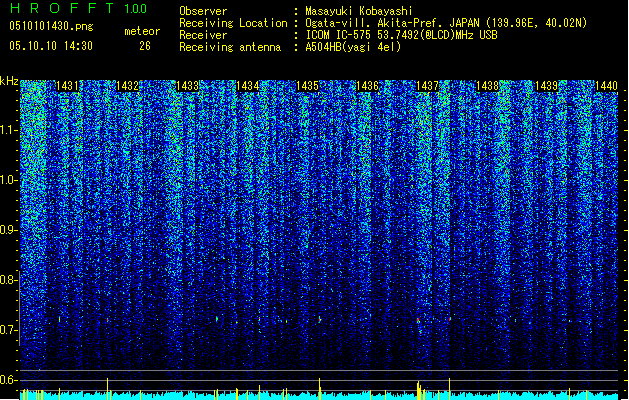
Task: Click the kHz unit label
Action: [x=9, y=81]
